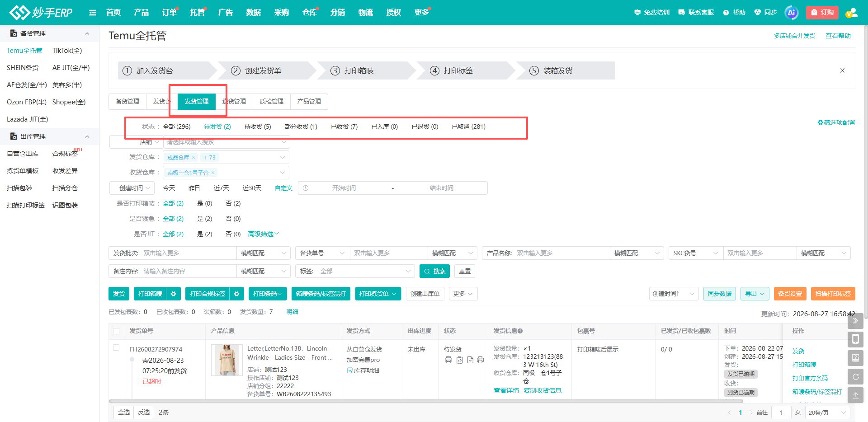868x422 pixels.
Task: Click the floating help manual icon
Action: click(x=855, y=358)
